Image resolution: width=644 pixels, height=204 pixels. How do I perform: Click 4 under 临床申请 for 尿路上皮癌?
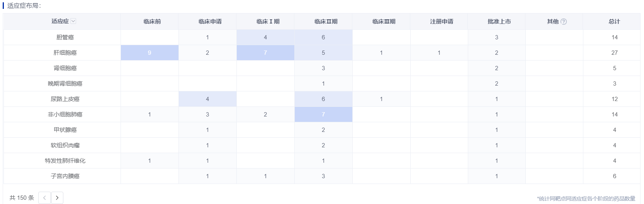pyautogui.click(x=207, y=99)
